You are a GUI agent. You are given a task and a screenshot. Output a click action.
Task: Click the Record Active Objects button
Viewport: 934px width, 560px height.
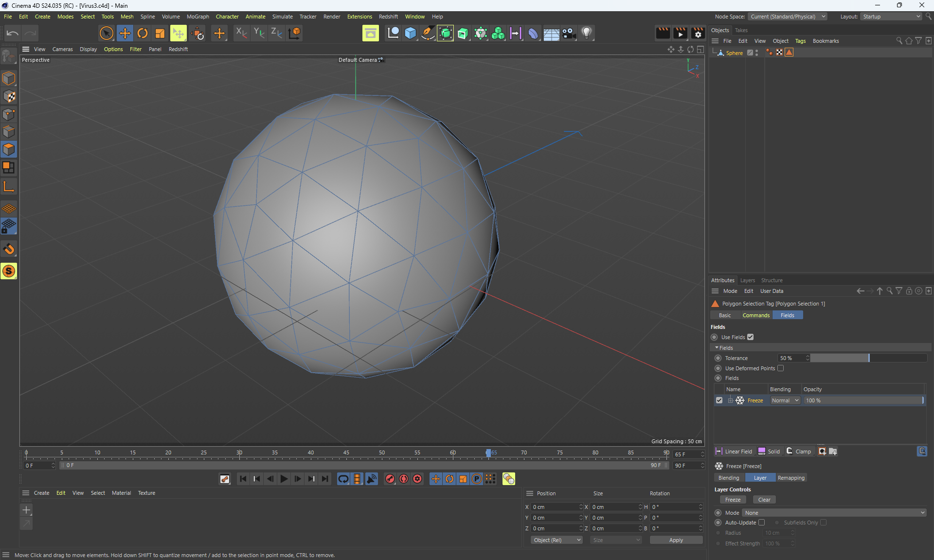390,479
